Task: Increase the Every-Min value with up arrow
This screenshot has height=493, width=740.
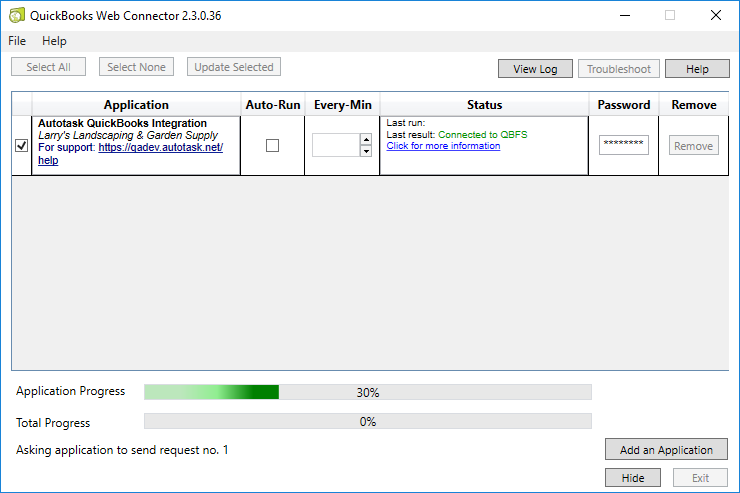Action: click(366, 140)
